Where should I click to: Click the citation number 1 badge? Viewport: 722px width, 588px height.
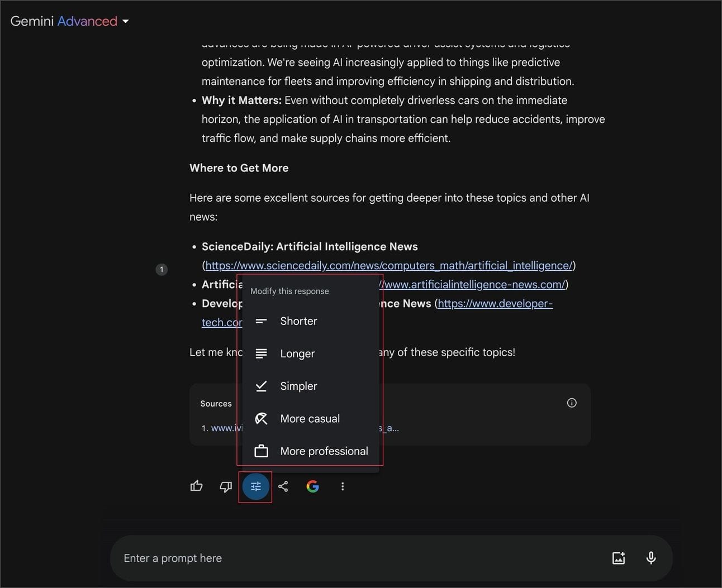161,270
